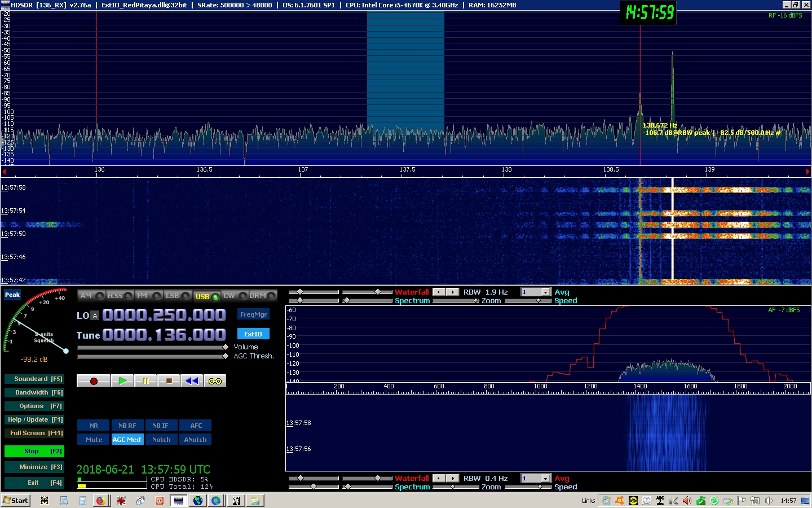Viewport: 812px width, 508px height.
Task: Click Stop [F2] to halt receiver
Action: coord(34,451)
